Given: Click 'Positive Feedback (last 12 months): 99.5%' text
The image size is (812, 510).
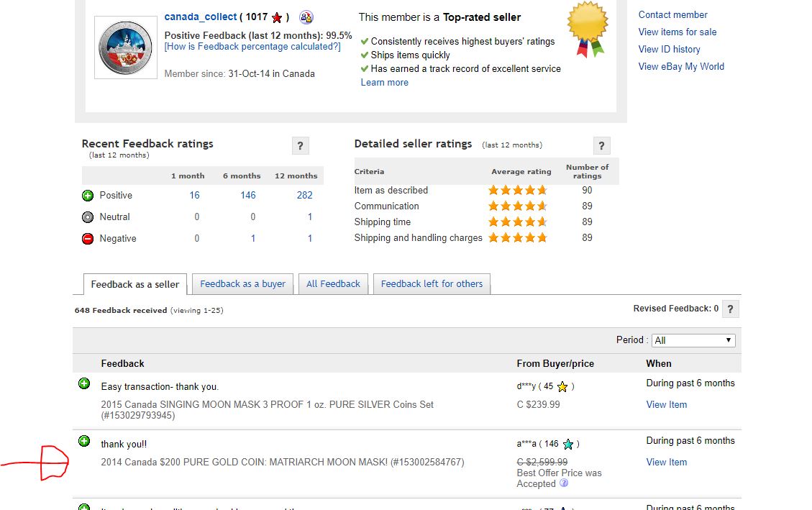Looking at the screenshot, I should point(258,35).
